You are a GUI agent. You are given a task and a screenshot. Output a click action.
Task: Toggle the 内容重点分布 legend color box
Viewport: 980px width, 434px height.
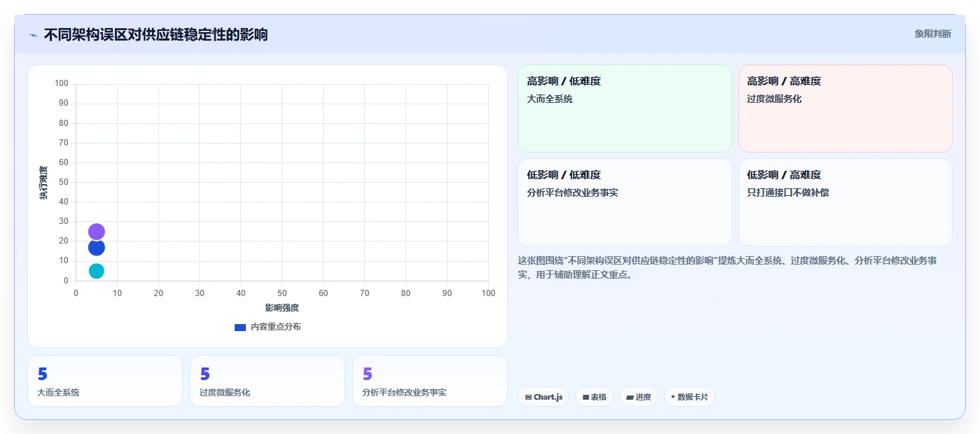[x=240, y=327]
